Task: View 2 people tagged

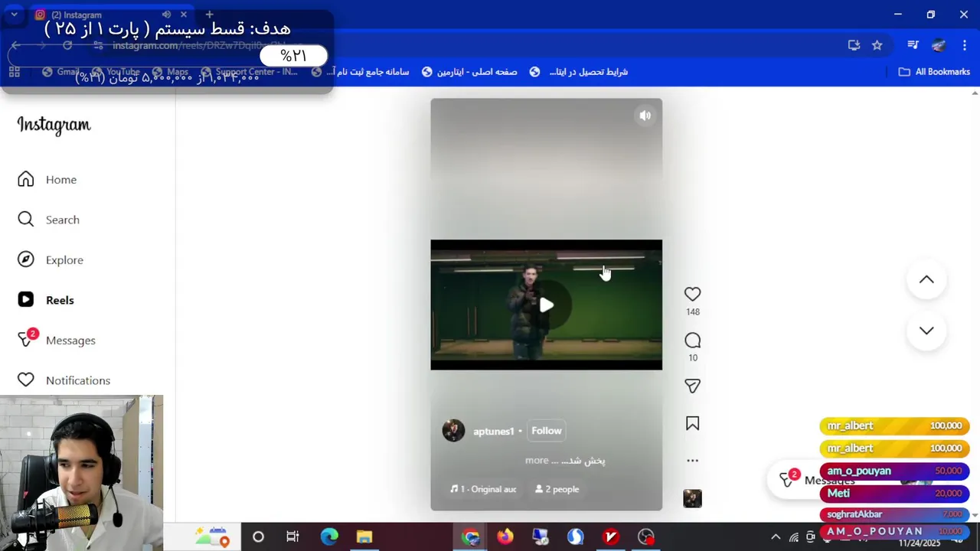Action: point(557,489)
